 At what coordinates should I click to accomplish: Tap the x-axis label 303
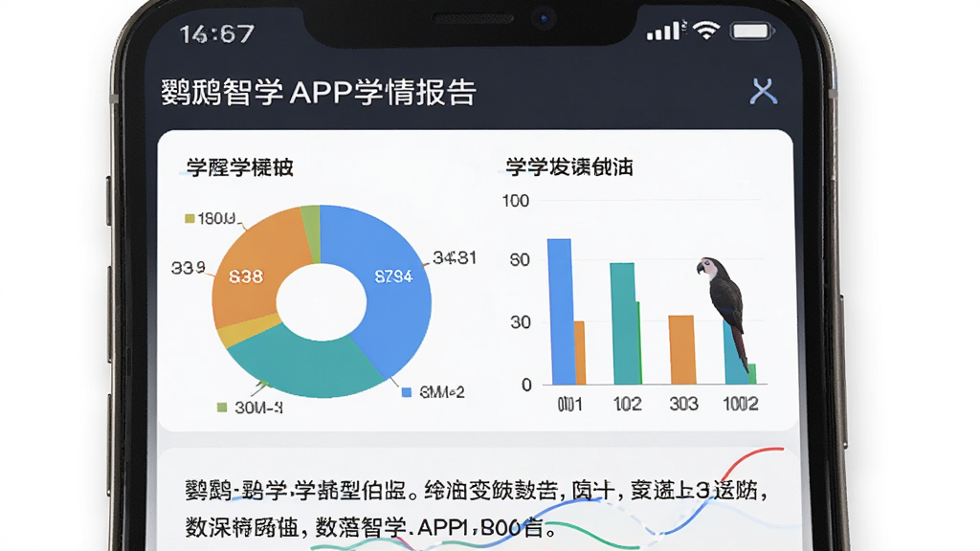point(683,405)
